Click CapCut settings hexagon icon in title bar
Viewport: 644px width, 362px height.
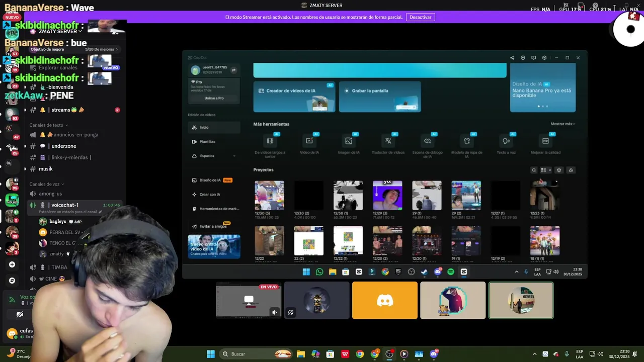tap(544, 58)
